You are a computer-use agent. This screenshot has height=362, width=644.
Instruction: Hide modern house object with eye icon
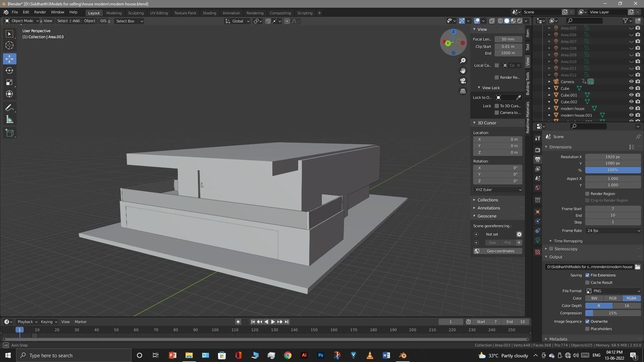631,109
